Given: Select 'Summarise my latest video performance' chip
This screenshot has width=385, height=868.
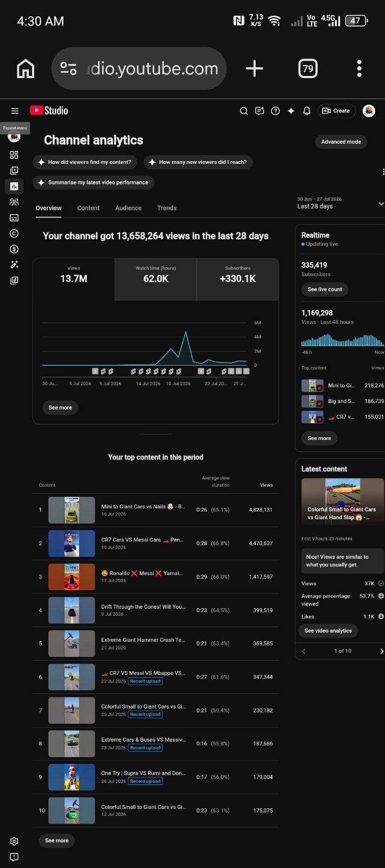Looking at the screenshot, I should 93,182.
